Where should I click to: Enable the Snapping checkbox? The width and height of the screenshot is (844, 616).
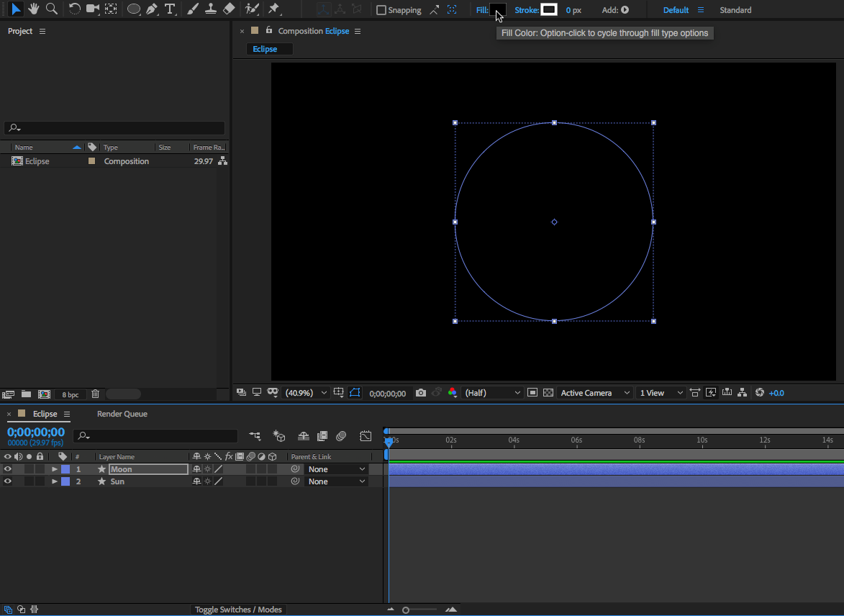[381, 10]
